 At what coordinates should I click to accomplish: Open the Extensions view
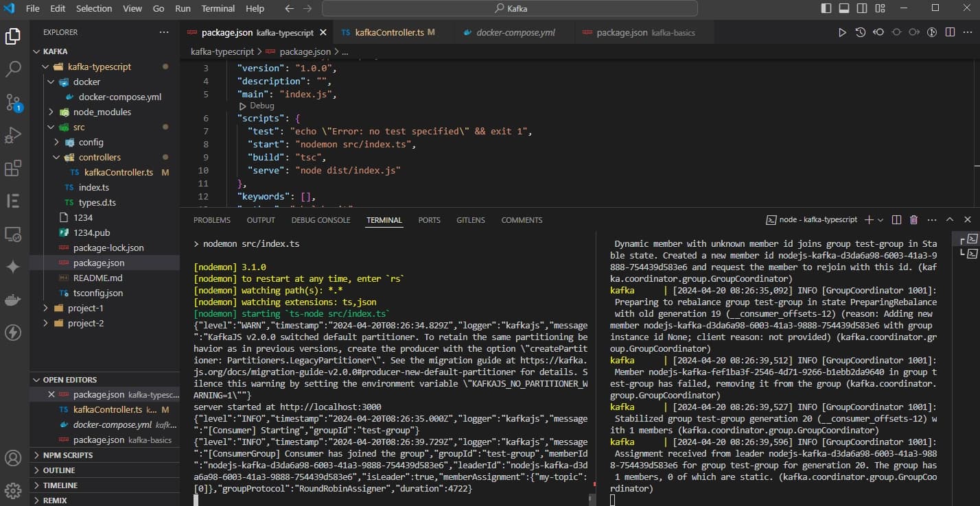(13, 169)
